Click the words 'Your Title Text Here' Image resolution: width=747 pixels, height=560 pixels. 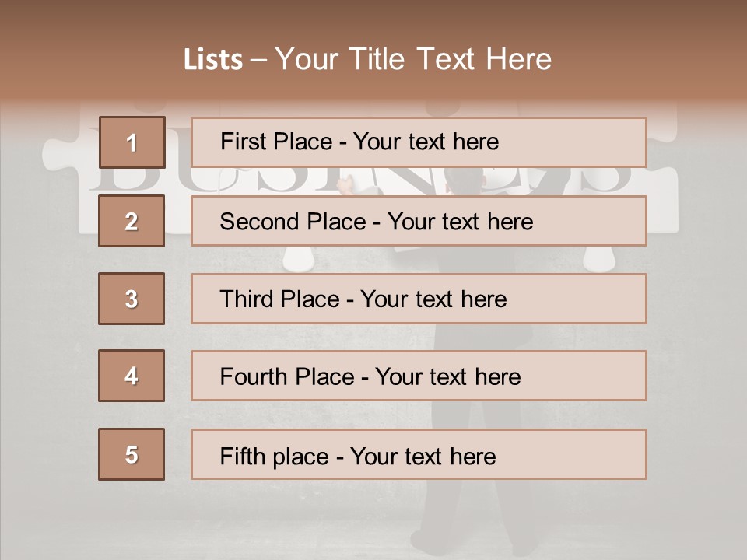tap(413, 59)
